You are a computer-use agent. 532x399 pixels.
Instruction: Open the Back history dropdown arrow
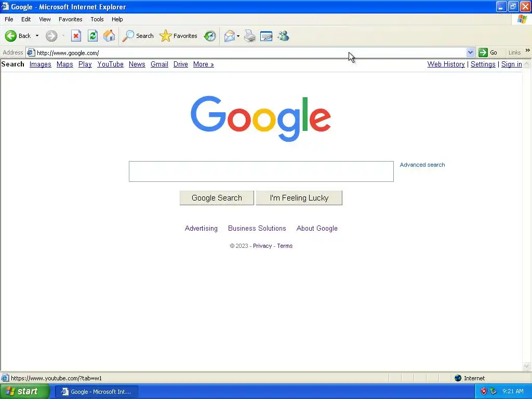click(x=37, y=36)
